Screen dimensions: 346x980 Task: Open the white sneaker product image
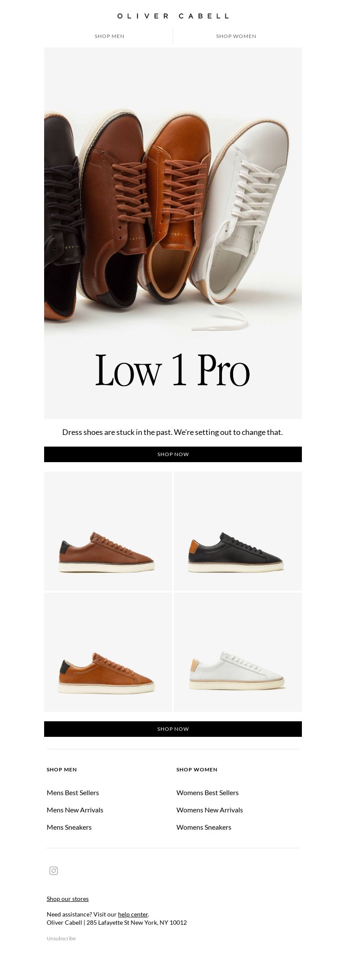click(238, 652)
